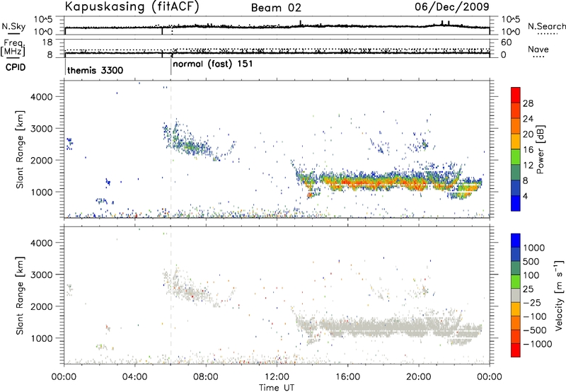Click the '28' tick on the power colorbar
This screenshot has width=566, height=392.
[528, 103]
